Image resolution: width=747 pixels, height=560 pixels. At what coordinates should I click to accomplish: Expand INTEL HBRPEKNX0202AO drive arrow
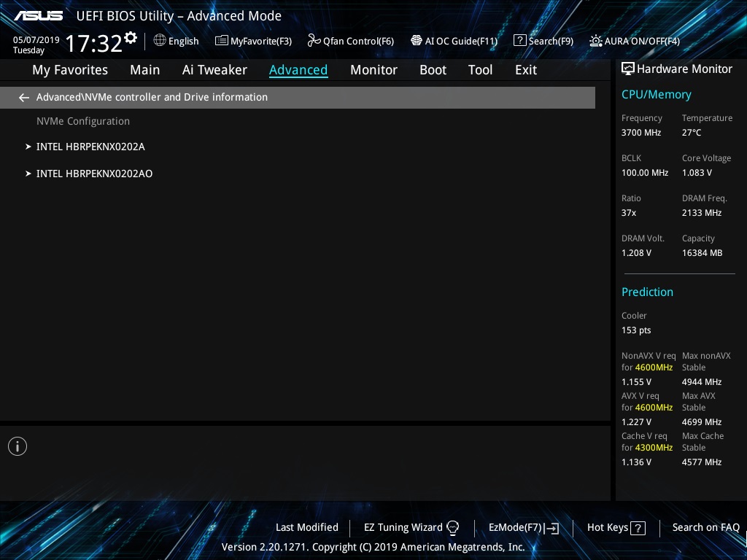point(28,174)
